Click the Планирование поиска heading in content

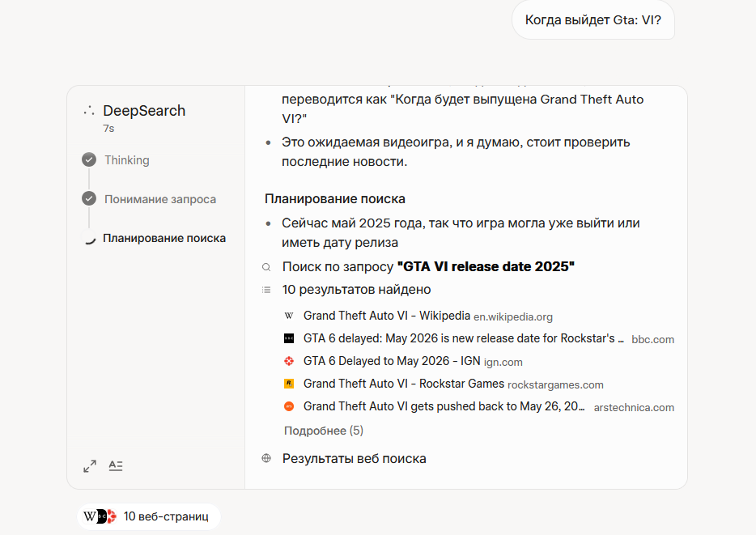point(334,198)
